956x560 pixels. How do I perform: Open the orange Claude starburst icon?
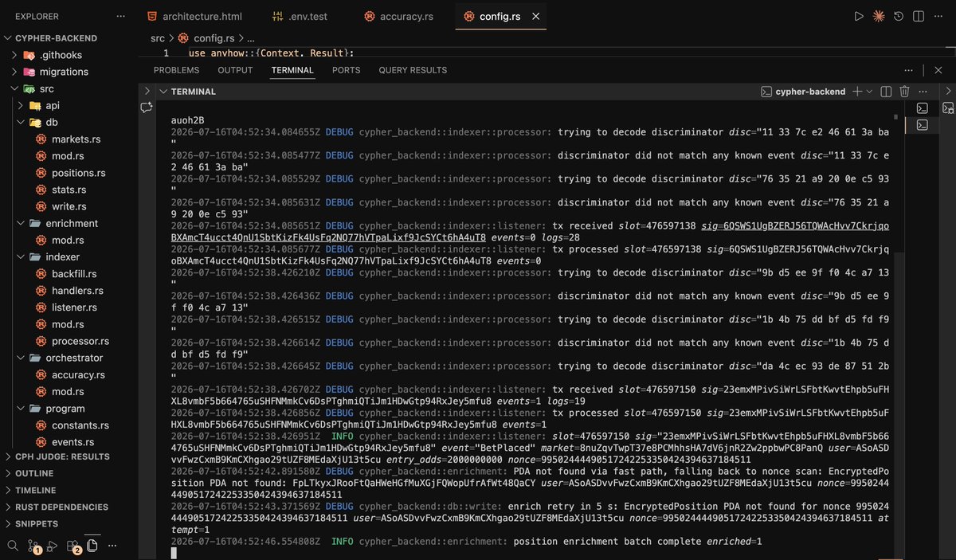pyautogui.click(x=879, y=16)
